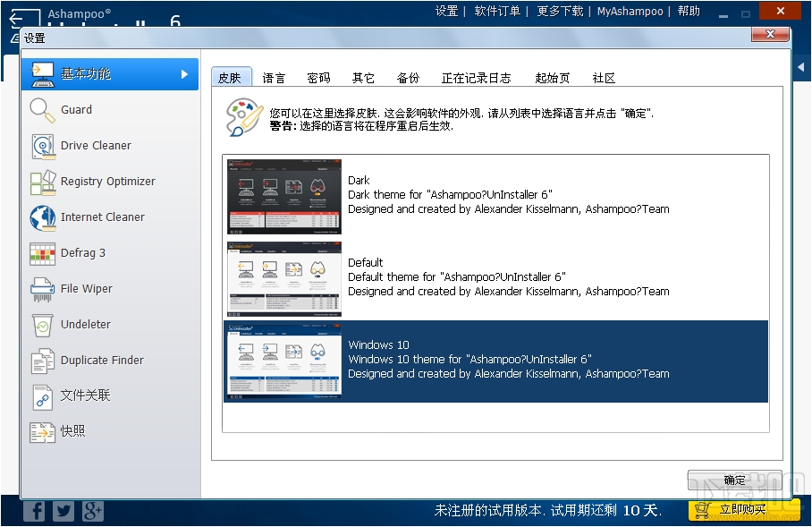Switch to the 备份 tab
The height and width of the screenshot is (527, 812).
pyautogui.click(x=408, y=78)
